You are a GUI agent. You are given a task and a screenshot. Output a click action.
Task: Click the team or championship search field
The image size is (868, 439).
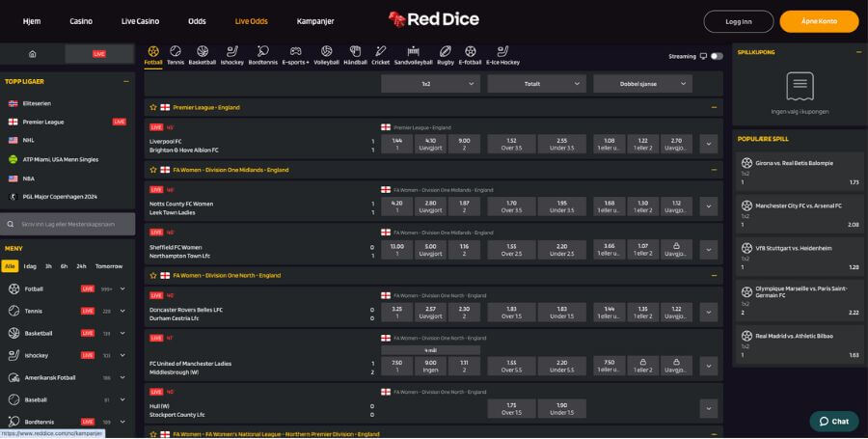click(x=68, y=224)
